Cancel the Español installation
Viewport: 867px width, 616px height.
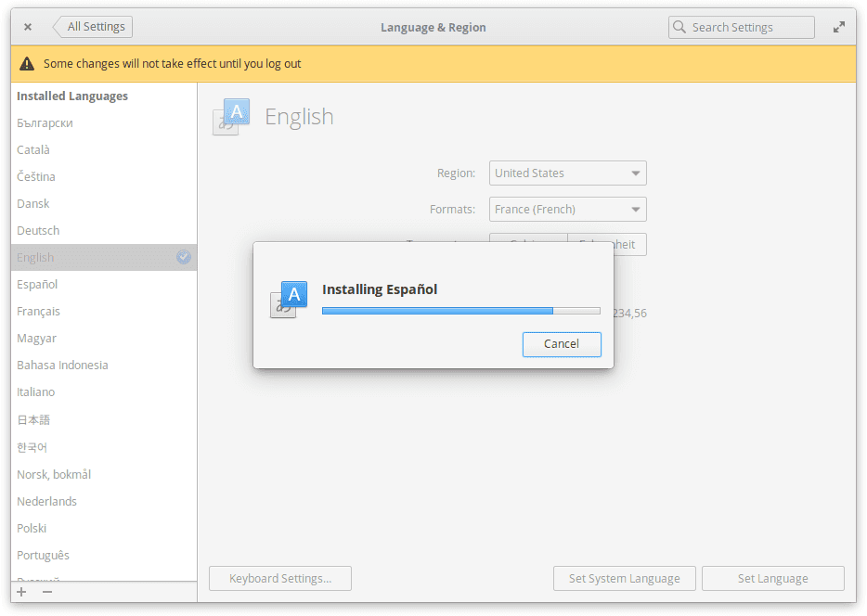[x=562, y=344]
